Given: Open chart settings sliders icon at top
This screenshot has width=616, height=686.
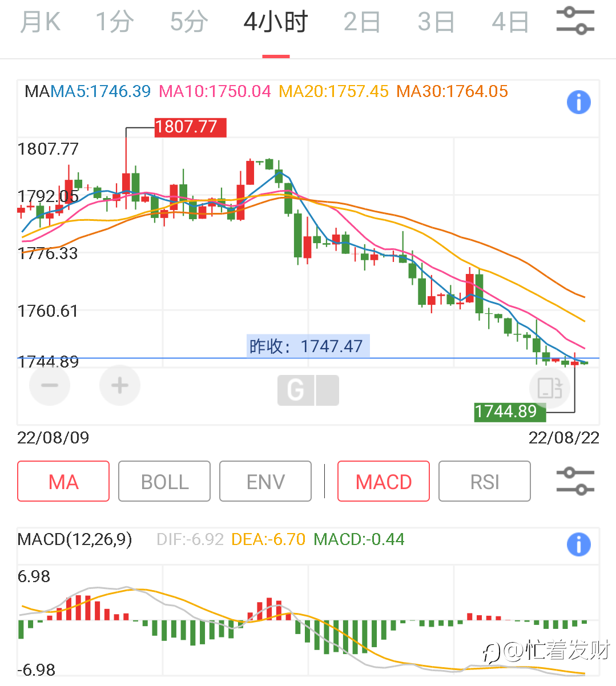Looking at the screenshot, I should click(575, 21).
